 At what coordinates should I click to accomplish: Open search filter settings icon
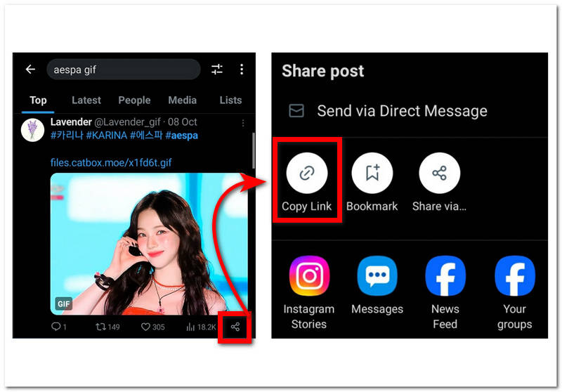(217, 69)
